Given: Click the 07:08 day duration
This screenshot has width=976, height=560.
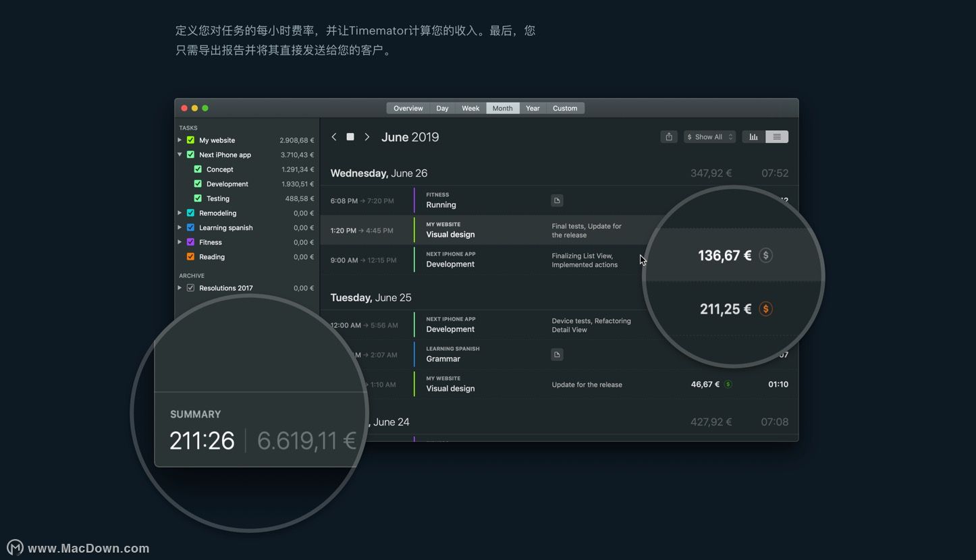Looking at the screenshot, I should (x=775, y=422).
